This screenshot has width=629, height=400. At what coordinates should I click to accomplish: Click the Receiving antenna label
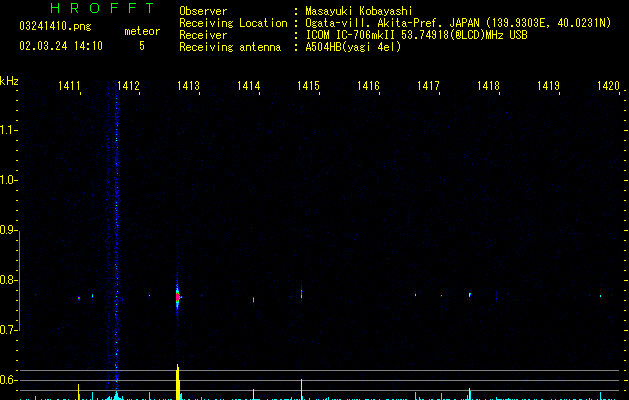(x=230, y=47)
